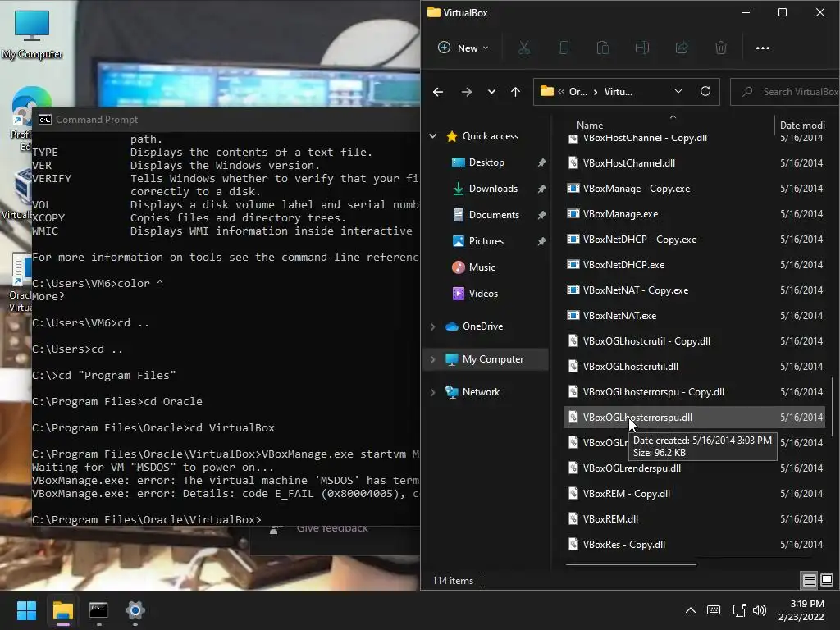
Task: Go up one folder level with up arrow
Action: [x=515, y=92]
